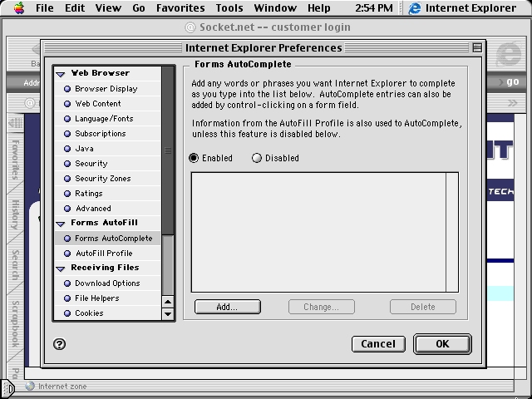Click the Java bullet icon
The image size is (532, 399).
67,149
